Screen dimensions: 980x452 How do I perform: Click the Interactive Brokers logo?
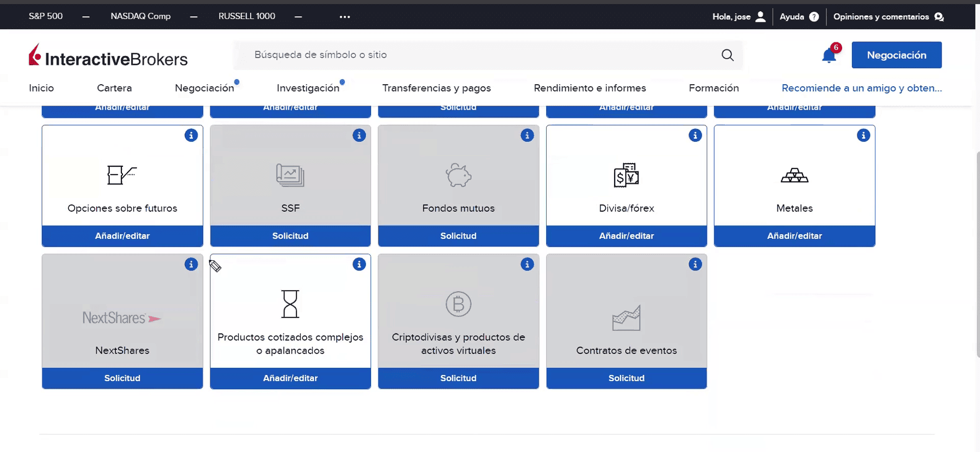tap(108, 56)
